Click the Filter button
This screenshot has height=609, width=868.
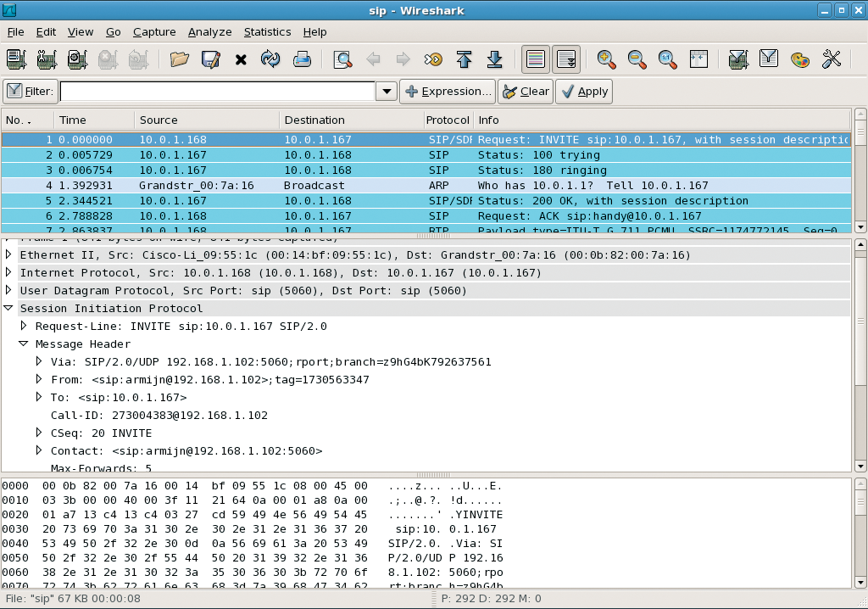pyautogui.click(x=31, y=92)
